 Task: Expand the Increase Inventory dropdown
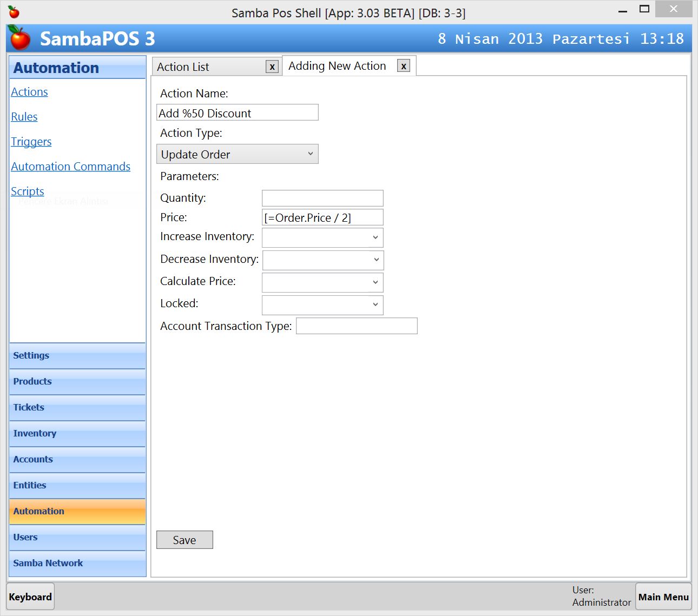pyautogui.click(x=322, y=237)
